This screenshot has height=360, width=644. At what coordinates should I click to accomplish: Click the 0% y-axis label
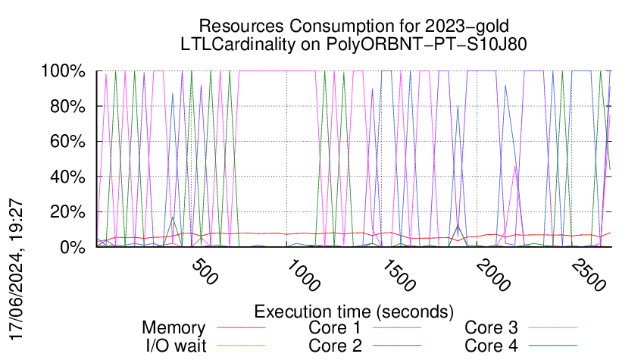(73, 247)
